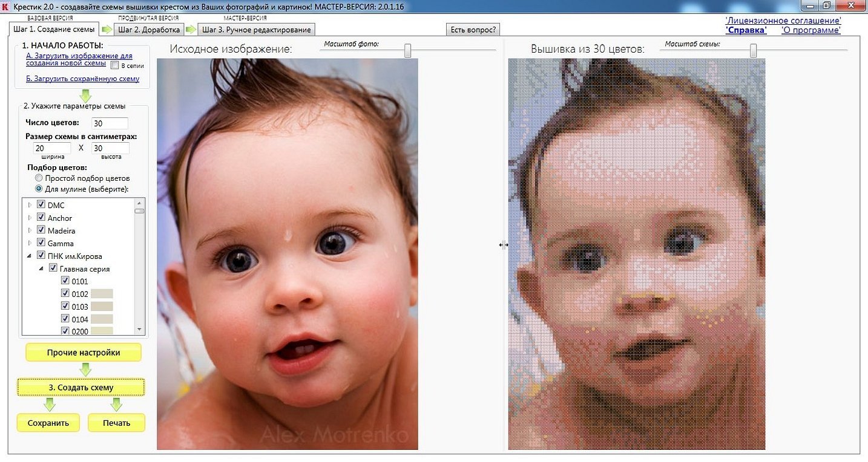
Task: Click the color swatch next to 0102
Action: 102,294
